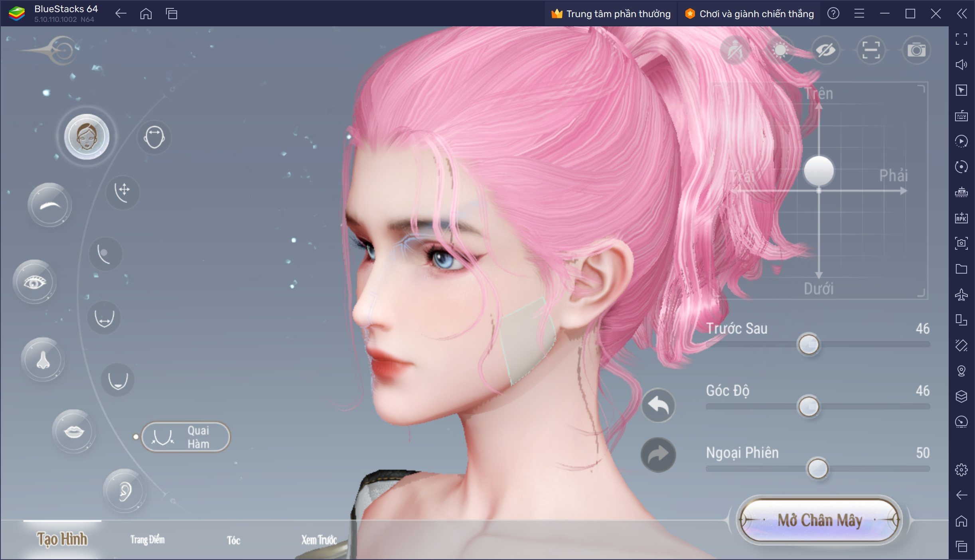Viewport: 975px width, 560px height.
Task: Toggle the character pose icon
Action: pyautogui.click(x=735, y=50)
